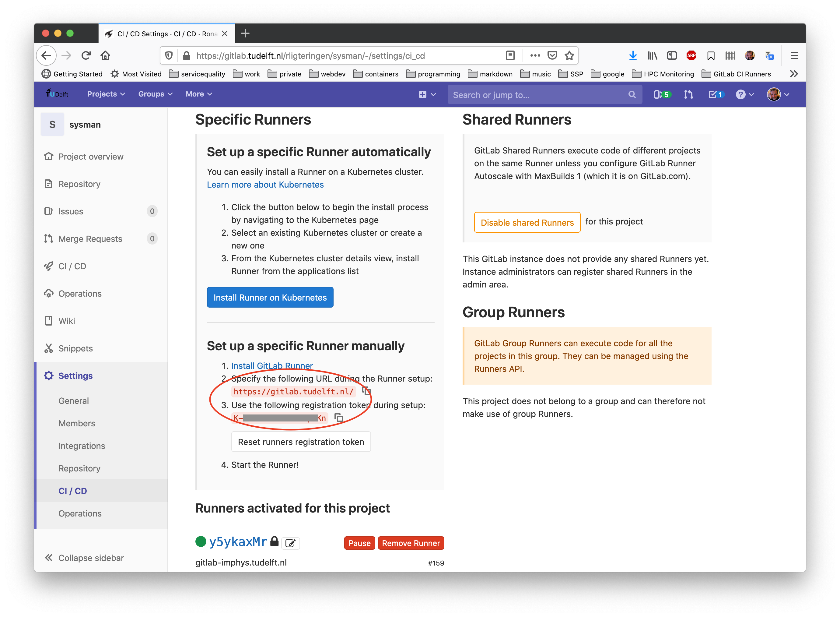Click the translate extension icon
840x617 pixels.
click(x=769, y=56)
